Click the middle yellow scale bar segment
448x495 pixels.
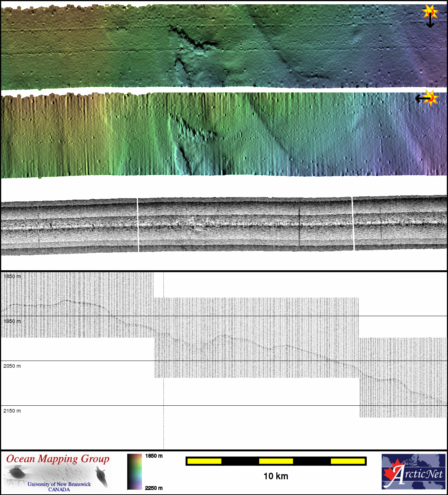(276, 461)
